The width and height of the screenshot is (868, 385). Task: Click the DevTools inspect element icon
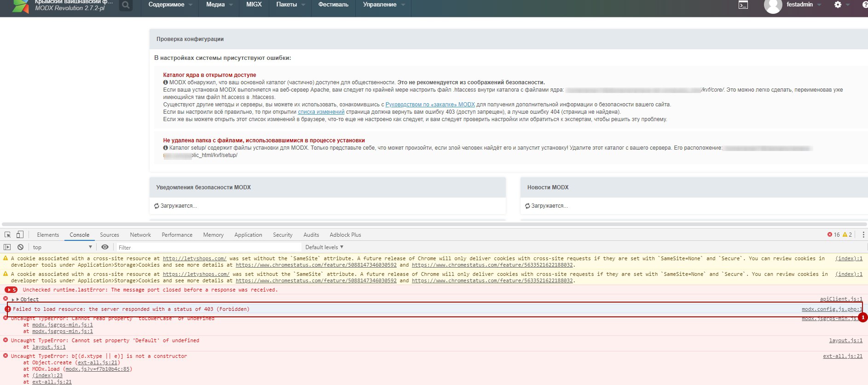click(x=7, y=235)
